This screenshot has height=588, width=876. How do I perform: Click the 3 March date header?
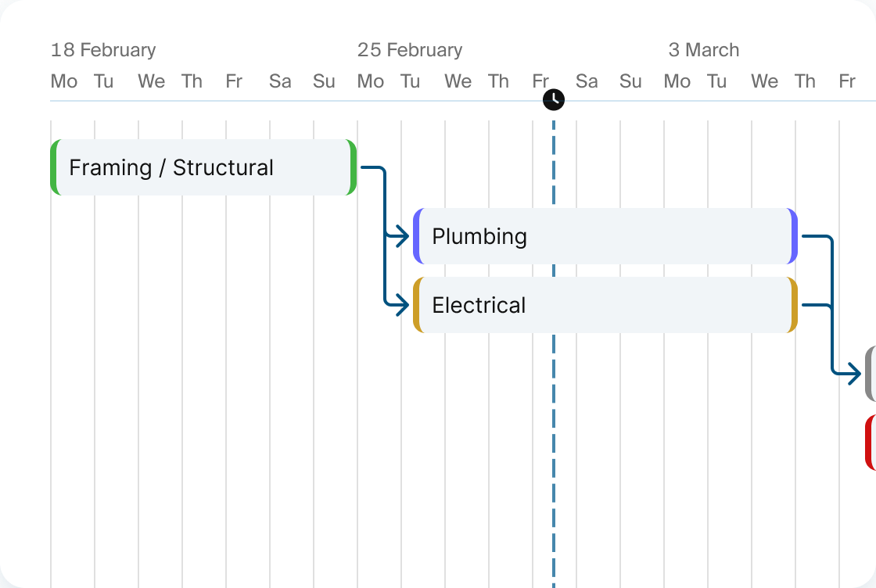705,50
